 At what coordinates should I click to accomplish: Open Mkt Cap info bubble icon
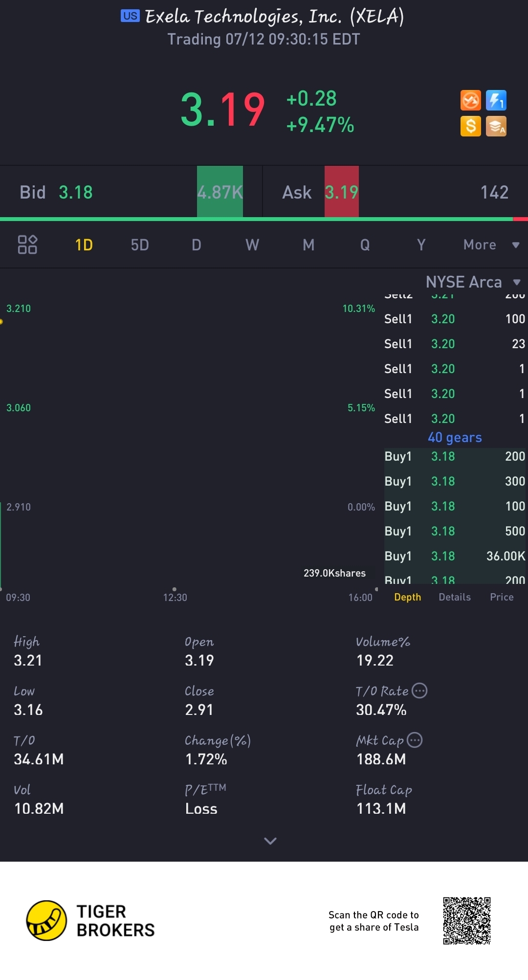415,740
